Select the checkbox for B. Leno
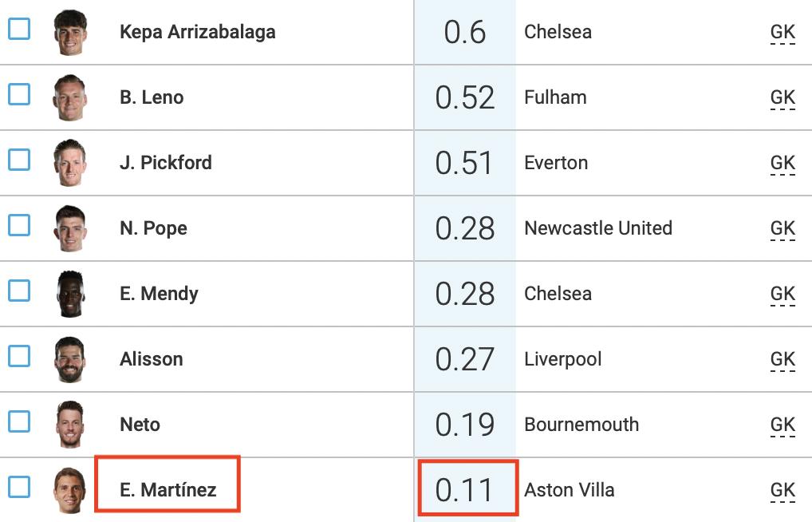Image resolution: width=812 pixels, height=522 pixels. [x=19, y=95]
